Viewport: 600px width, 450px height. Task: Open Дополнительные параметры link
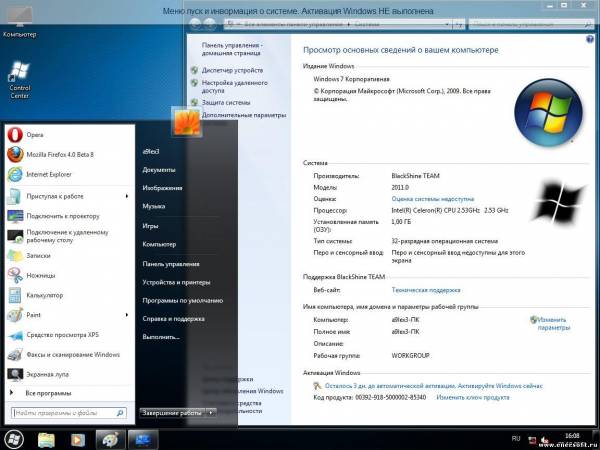pyautogui.click(x=244, y=115)
